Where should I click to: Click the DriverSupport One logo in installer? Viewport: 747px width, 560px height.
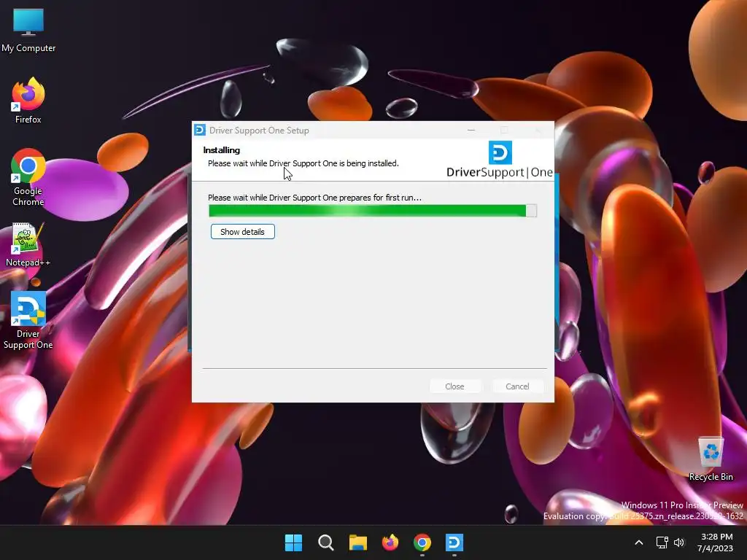click(500, 160)
